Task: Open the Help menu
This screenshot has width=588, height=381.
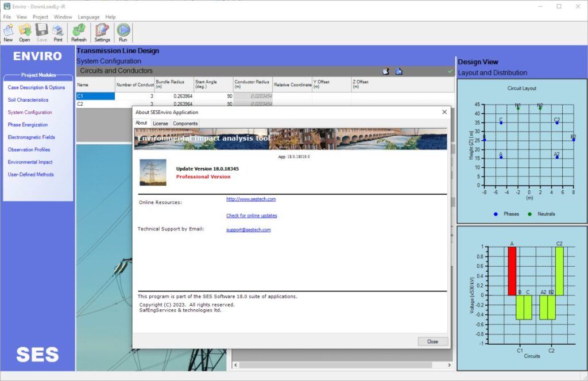Action: [x=110, y=17]
